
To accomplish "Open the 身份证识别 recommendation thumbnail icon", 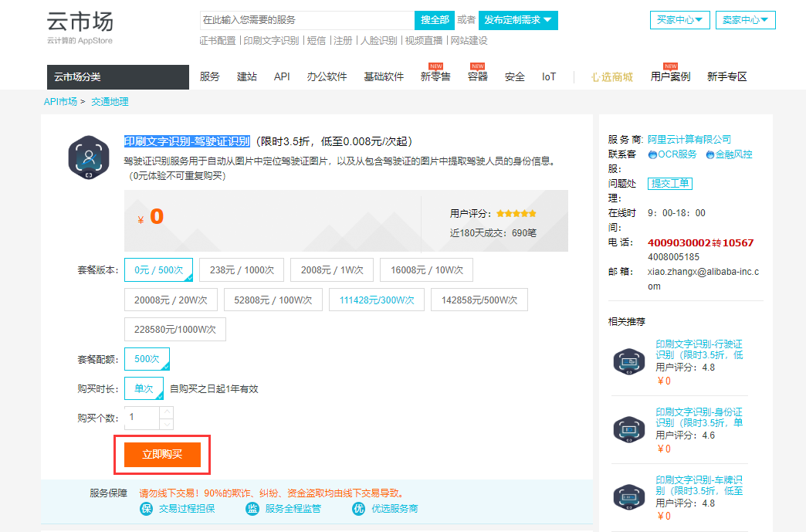I will point(628,429).
